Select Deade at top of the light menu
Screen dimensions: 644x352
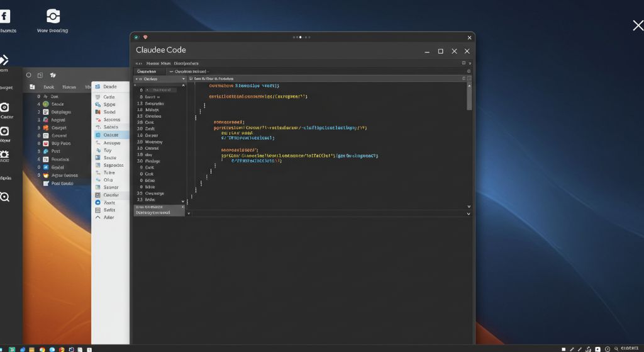[x=109, y=87]
